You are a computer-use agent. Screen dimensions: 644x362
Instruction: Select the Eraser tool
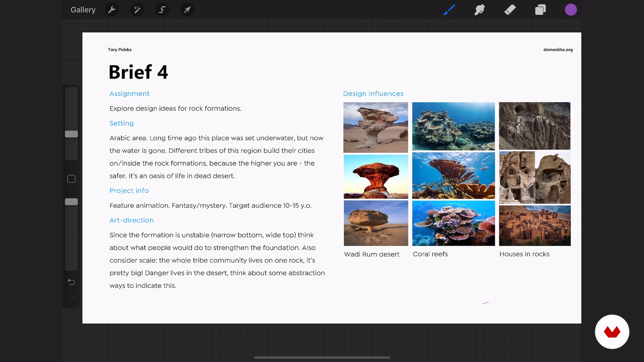coord(510,10)
